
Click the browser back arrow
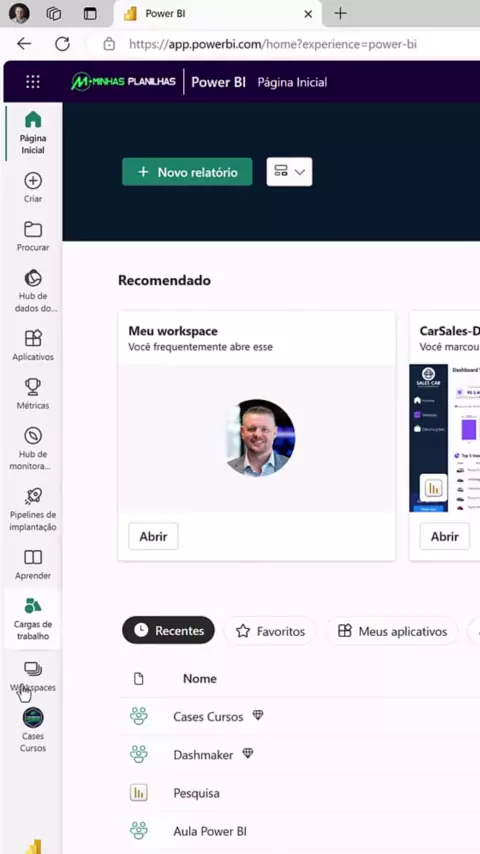tap(24, 44)
